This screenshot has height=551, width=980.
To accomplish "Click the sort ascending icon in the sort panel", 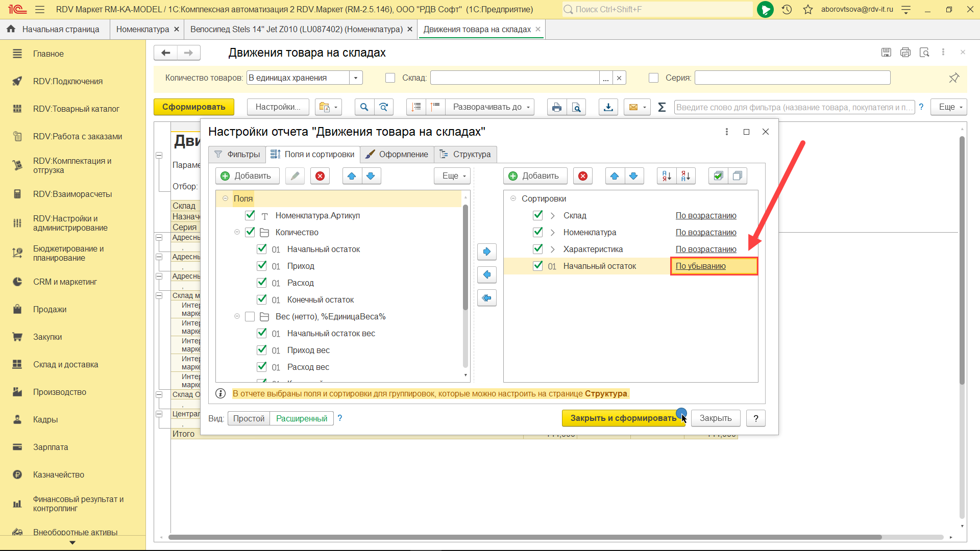I will (667, 176).
